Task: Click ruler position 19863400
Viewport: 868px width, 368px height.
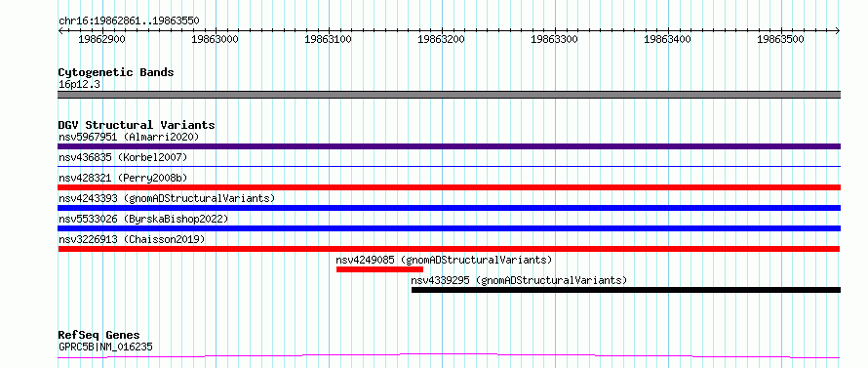Action: 668,39
